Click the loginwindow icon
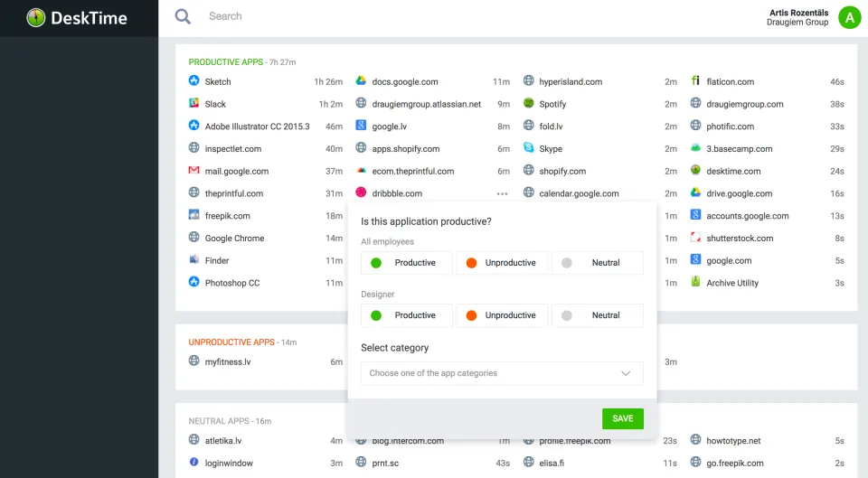Viewport: 868px width, 478px height. click(193, 462)
